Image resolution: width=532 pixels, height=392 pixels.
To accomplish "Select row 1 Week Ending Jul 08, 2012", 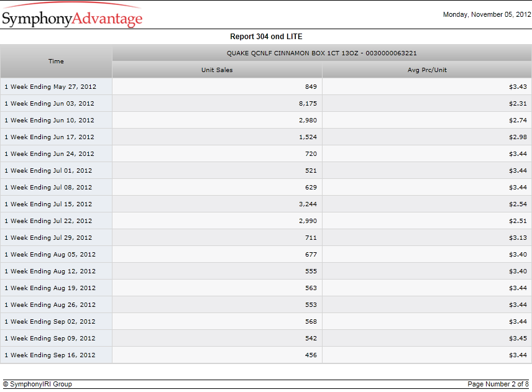I will pos(266,187).
